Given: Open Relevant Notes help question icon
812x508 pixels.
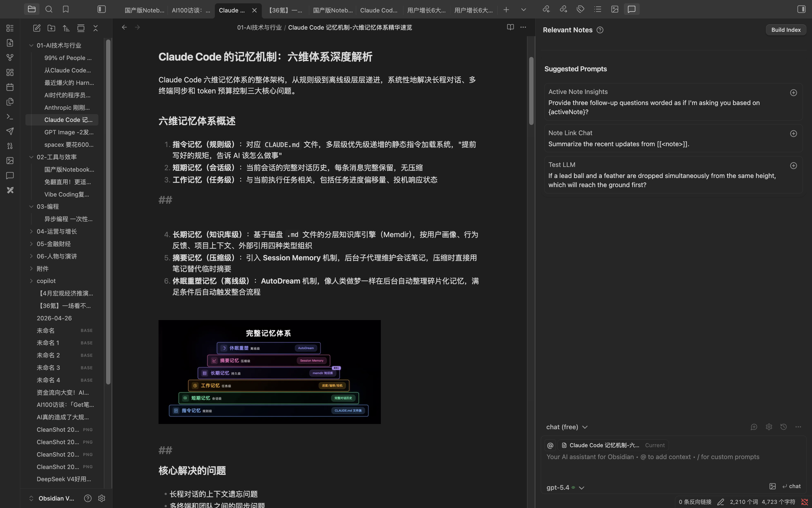Looking at the screenshot, I should [600, 30].
